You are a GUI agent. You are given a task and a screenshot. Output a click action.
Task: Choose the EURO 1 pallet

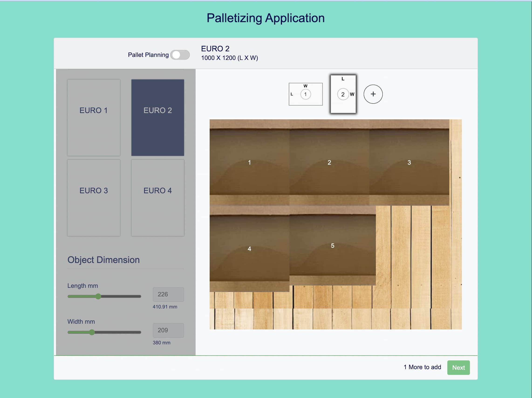point(94,118)
